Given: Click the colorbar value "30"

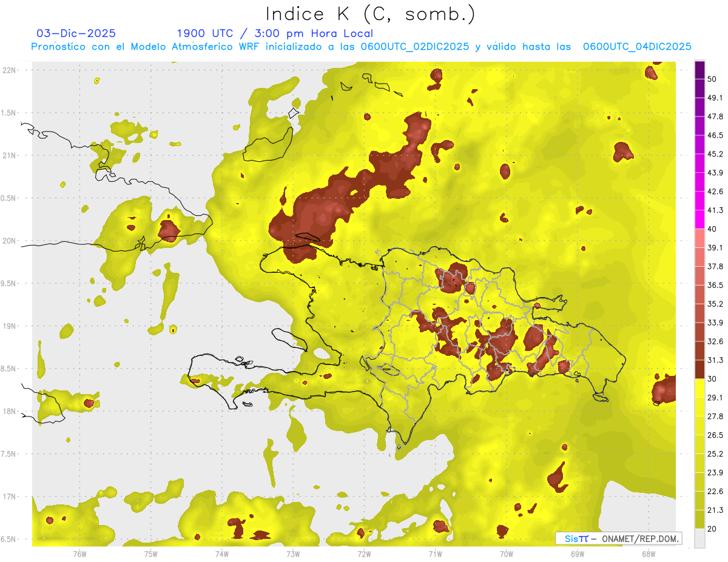Looking at the screenshot, I should pos(712,379).
